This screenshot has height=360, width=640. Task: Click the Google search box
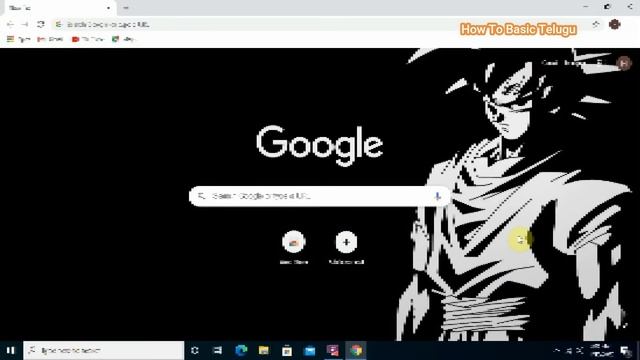point(320,196)
